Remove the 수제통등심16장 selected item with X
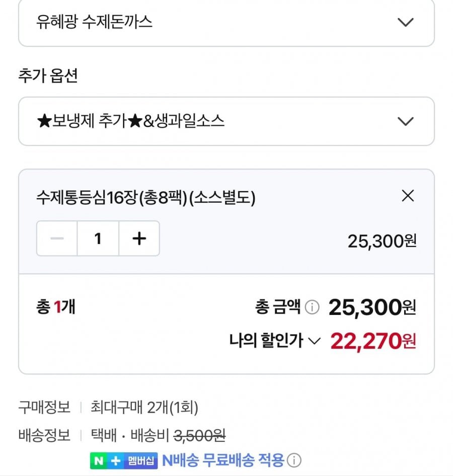The height and width of the screenshot is (476, 453). tap(408, 196)
